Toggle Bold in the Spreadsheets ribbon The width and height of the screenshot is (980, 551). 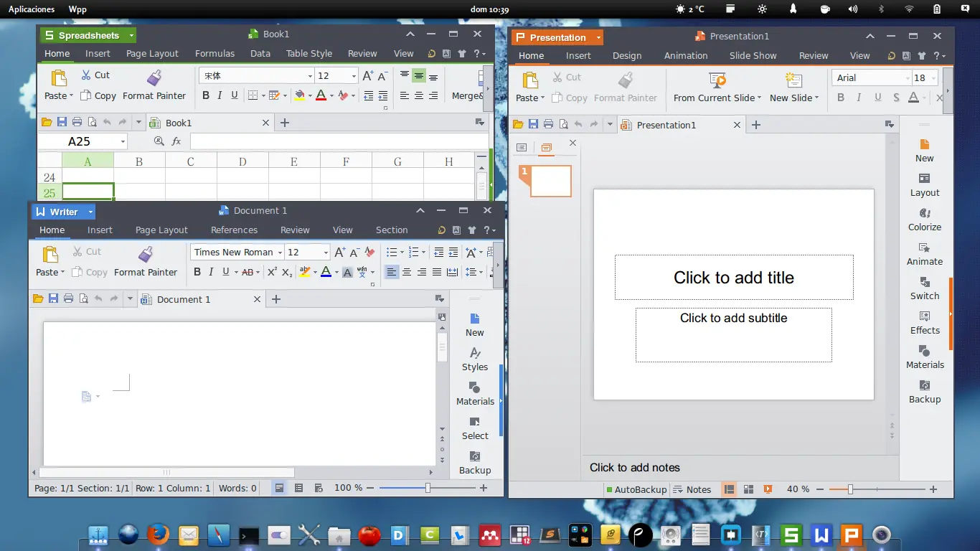206,95
